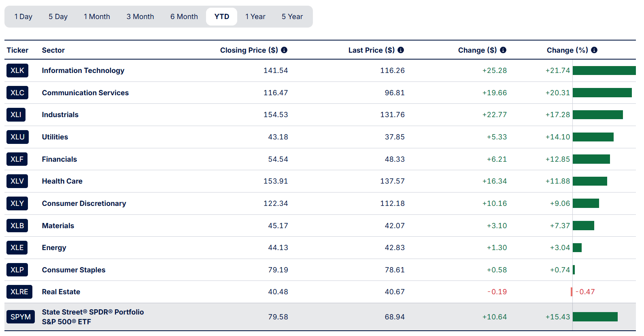Click the Change ($) info icon
Viewport: 644px width, 336px height.
click(503, 50)
